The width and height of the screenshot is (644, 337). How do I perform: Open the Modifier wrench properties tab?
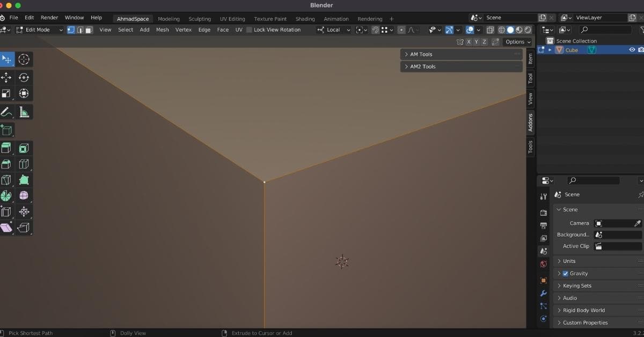click(x=544, y=294)
